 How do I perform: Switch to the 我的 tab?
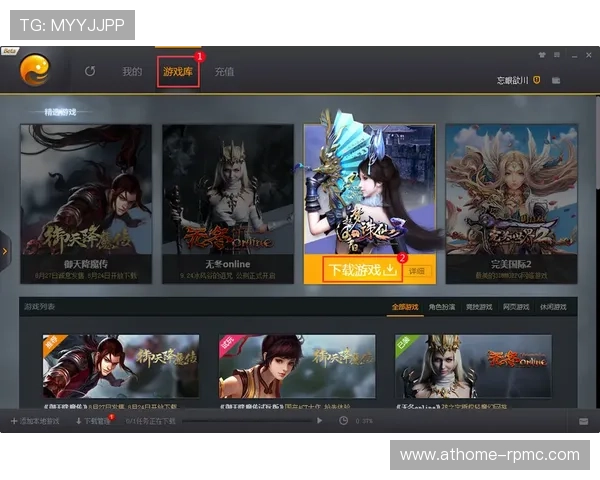pyautogui.click(x=132, y=72)
